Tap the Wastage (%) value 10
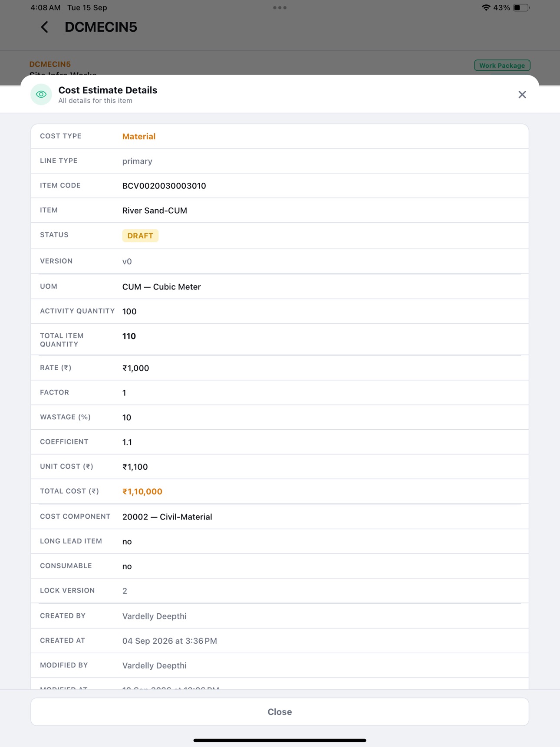560x747 pixels. (x=127, y=418)
